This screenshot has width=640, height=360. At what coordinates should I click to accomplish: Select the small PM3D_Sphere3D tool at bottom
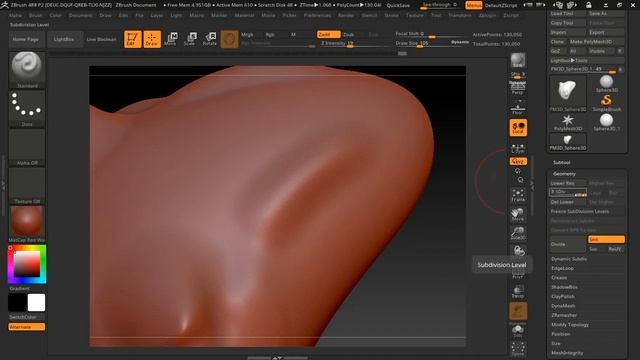coord(568,142)
